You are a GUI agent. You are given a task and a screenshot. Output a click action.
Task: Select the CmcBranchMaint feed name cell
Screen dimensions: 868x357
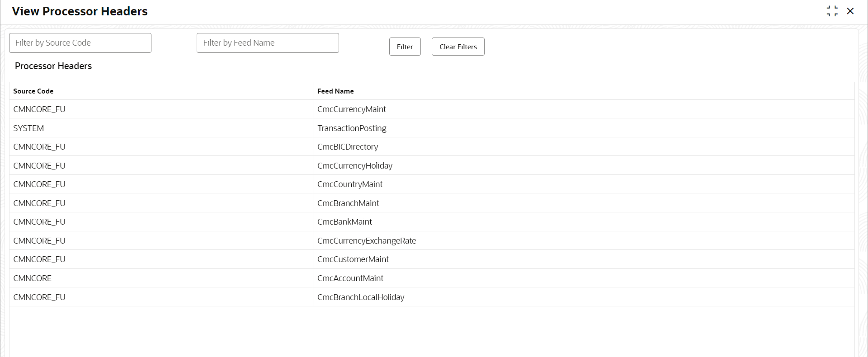tap(584, 203)
